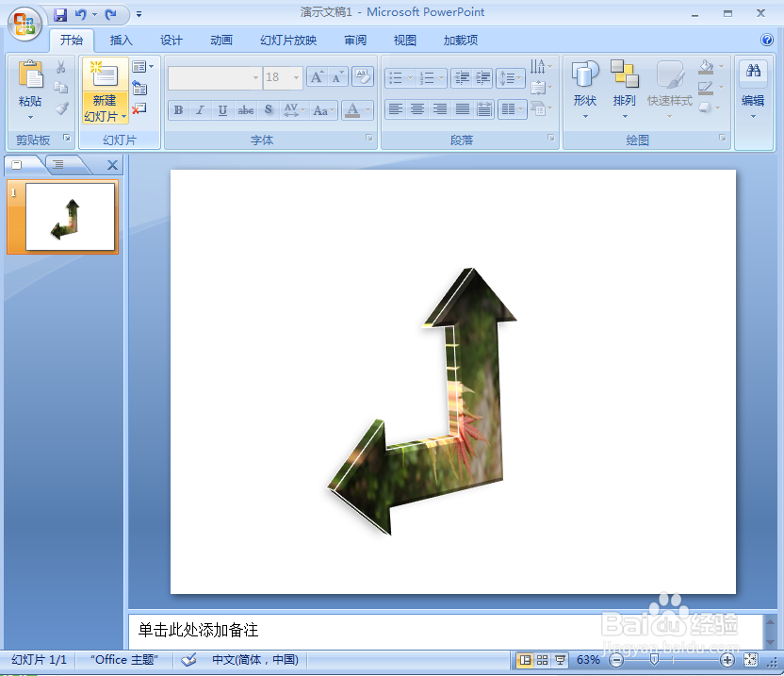The width and height of the screenshot is (784, 676).
Task: Open the 幻灯片放映 tab
Action: coord(288,40)
